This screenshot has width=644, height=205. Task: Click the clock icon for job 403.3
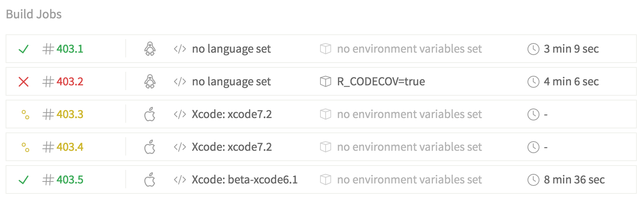coord(533,114)
